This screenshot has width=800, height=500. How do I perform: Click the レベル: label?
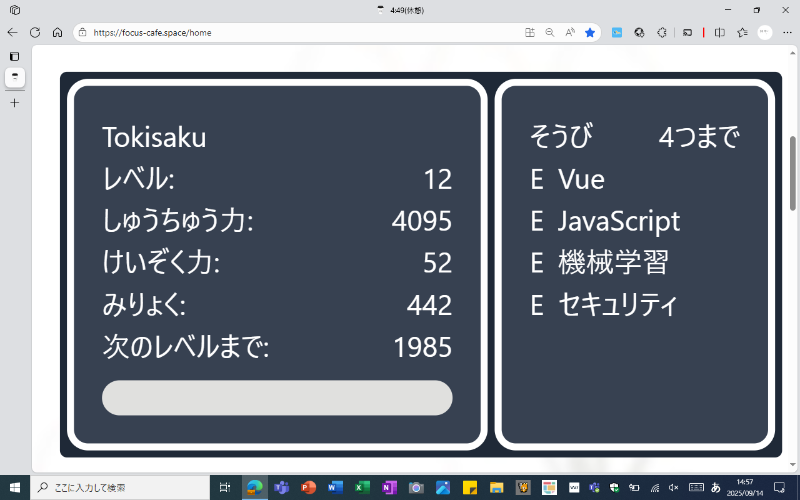[x=138, y=179]
